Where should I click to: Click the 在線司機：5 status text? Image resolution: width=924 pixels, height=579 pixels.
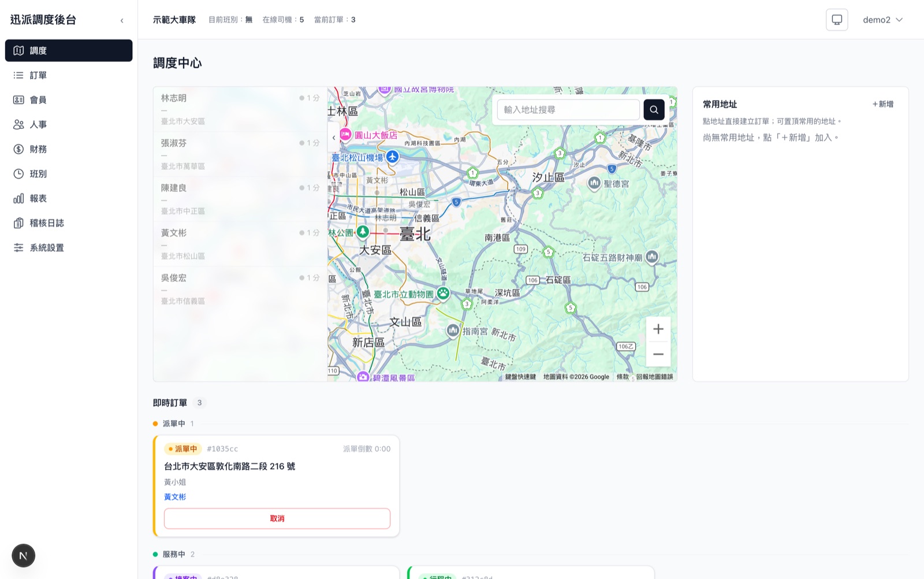(283, 20)
